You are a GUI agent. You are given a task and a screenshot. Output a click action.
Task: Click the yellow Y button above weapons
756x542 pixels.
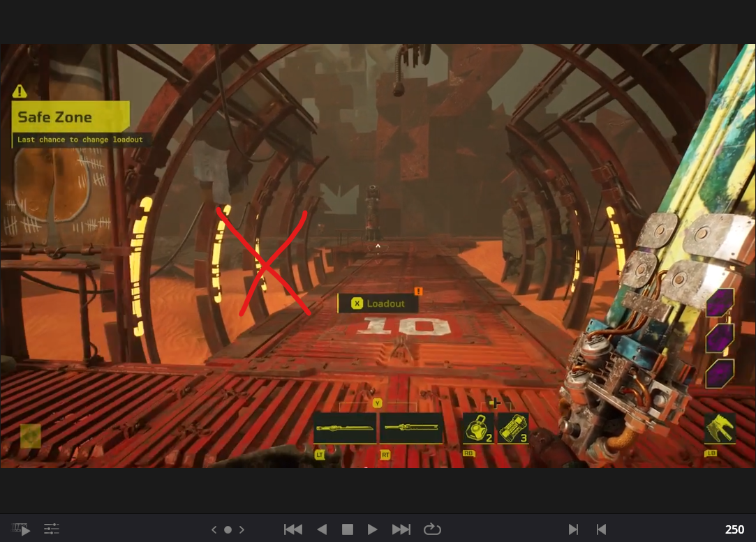pos(378,402)
